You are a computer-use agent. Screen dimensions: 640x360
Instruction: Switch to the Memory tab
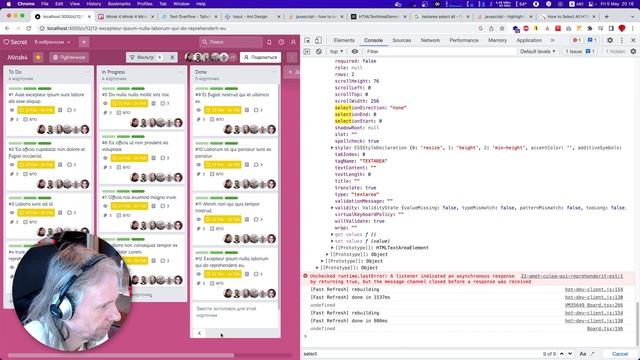pos(497,40)
